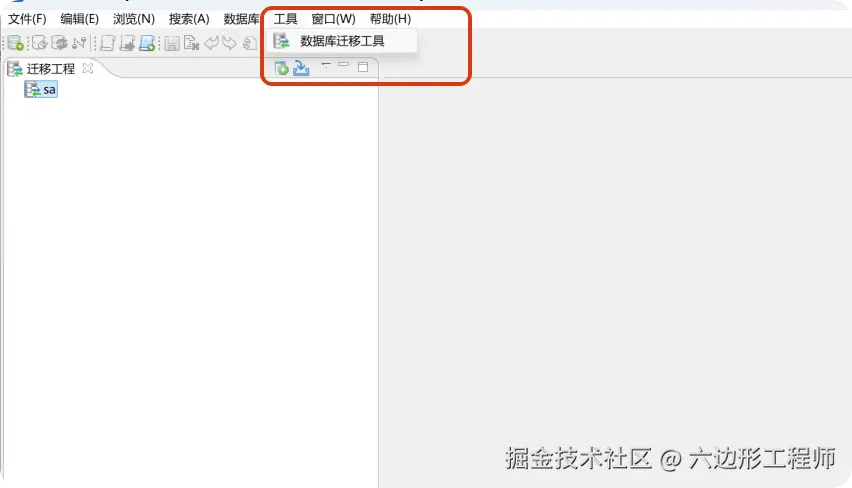Image resolution: width=852 pixels, height=488 pixels.
Task: Open the 编辑(E) menu
Action: point(79,19)
